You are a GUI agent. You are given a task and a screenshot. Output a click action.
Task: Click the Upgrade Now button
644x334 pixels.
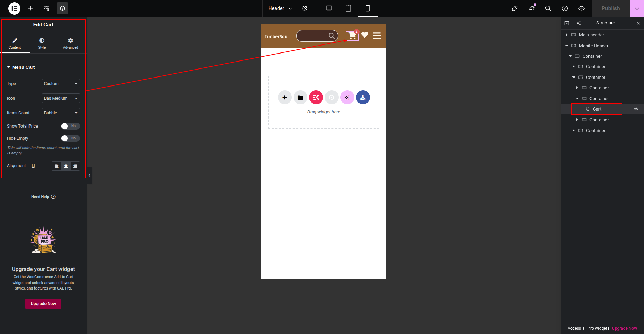[x=43, y=304]
